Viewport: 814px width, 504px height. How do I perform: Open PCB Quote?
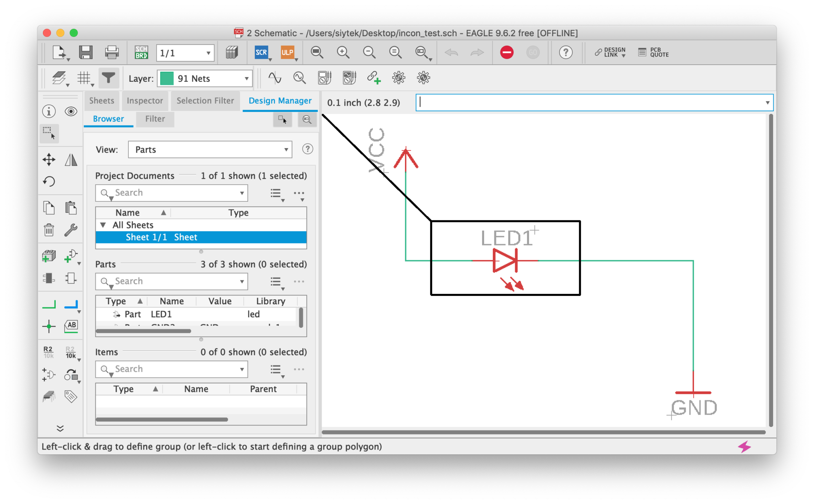[x=653, y=52]
